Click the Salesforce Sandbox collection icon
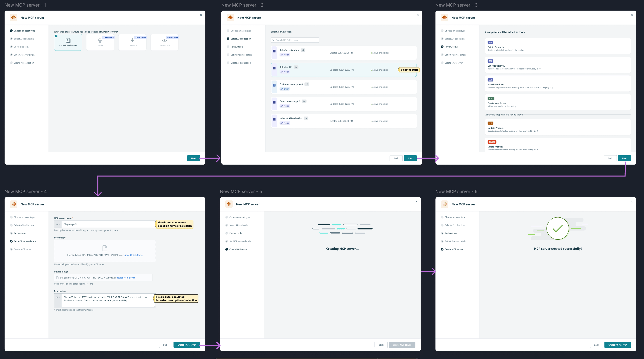 [x=274, y=51]
